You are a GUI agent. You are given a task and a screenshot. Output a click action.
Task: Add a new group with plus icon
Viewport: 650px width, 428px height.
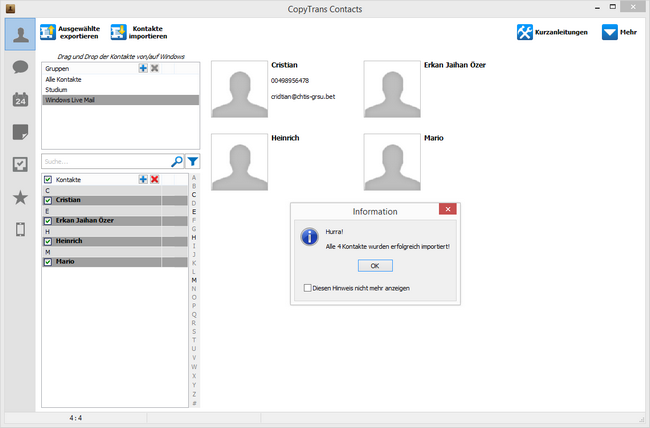point(143,68)
